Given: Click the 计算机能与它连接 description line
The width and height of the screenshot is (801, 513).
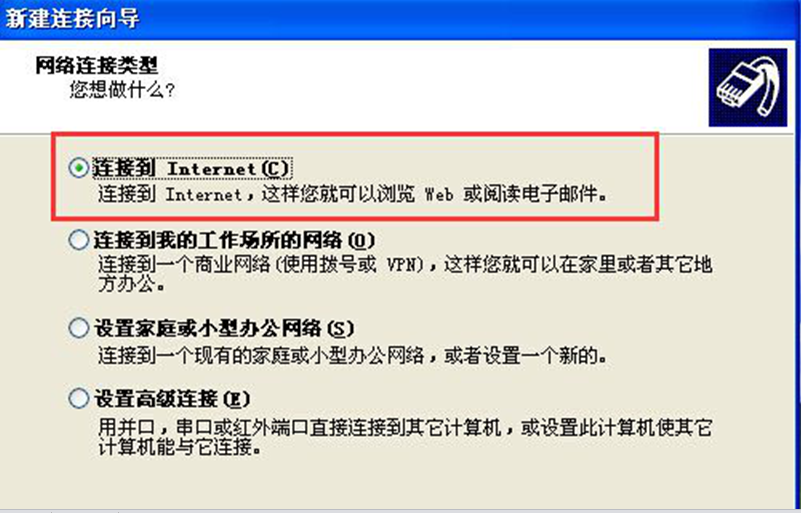Looking at the screenshot, I should (x=180, y=448).
